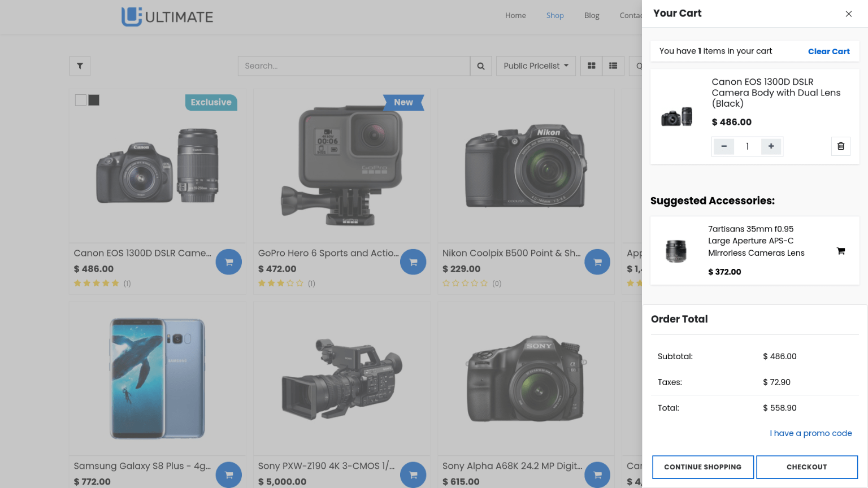Click Samsung Galaxy S8 Plus title

click(142, 466)
